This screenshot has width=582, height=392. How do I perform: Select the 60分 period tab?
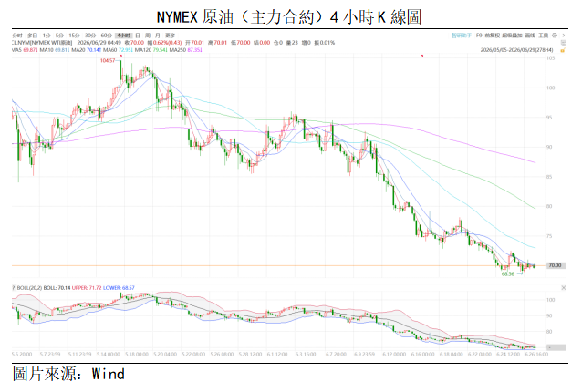[x=107, y=36]
